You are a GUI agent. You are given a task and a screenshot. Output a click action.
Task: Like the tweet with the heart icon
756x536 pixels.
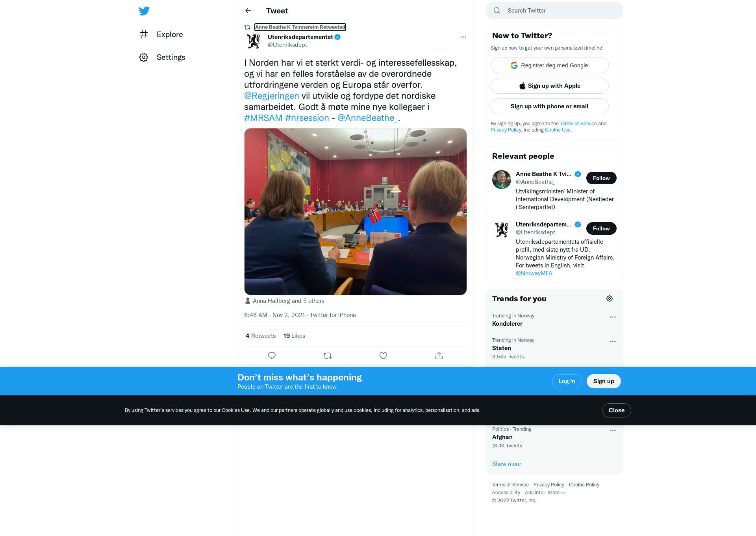[x=383, y=356]
